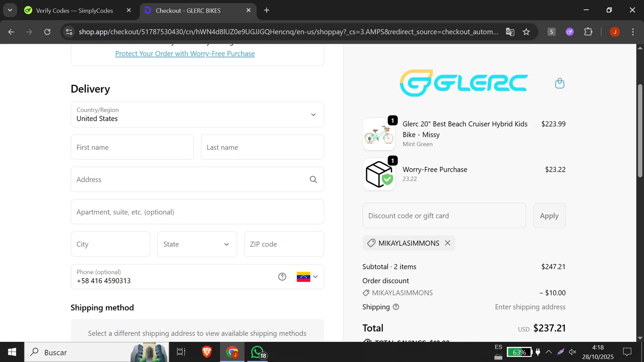
Task: Click the Enter shipping address text
Action: point(530,307)
